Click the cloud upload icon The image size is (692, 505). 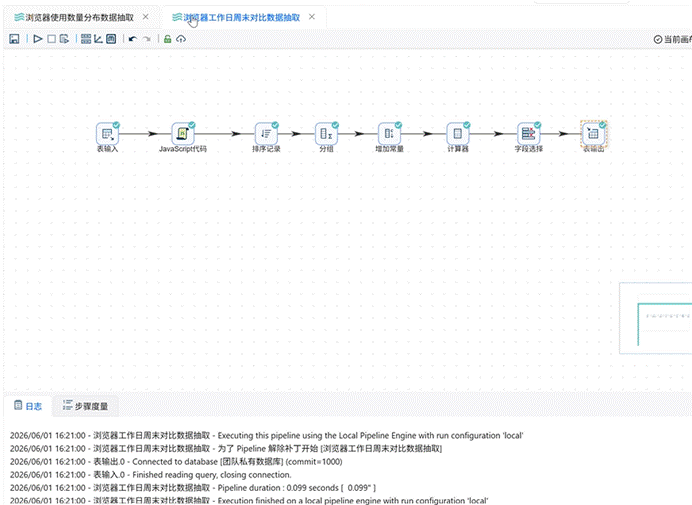[x=181, y=39]
